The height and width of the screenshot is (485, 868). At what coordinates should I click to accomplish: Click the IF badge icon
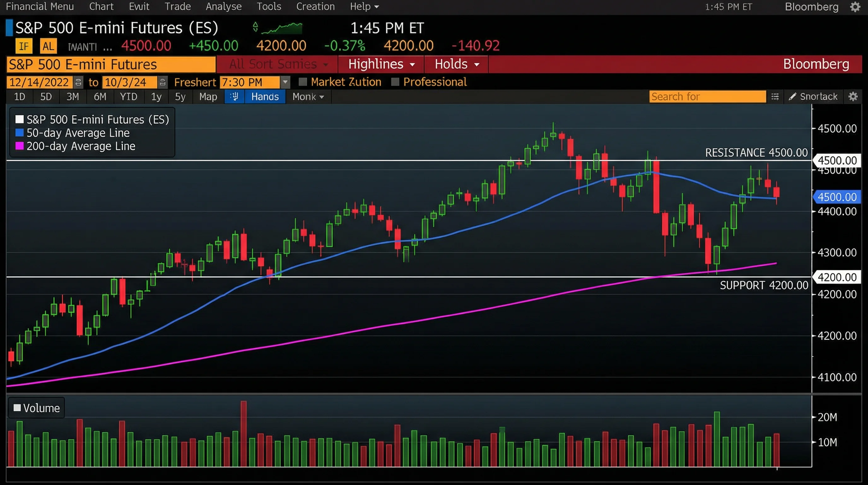[x=24, y=46]
